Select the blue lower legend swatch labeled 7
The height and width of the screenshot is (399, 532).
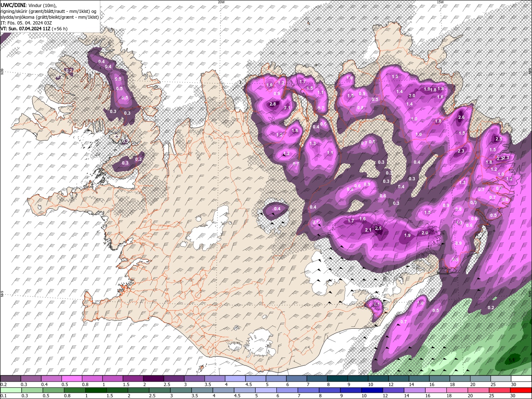point(308,390)
